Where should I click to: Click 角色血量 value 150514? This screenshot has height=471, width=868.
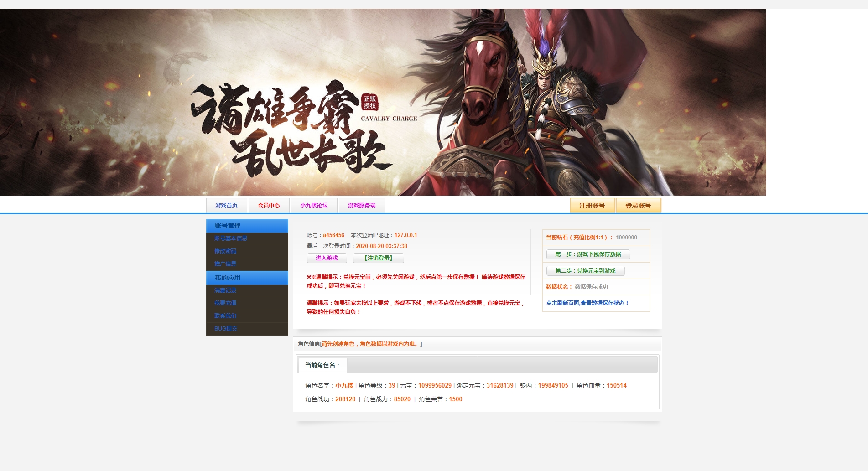pyautogui.click(x=617, y=386)
